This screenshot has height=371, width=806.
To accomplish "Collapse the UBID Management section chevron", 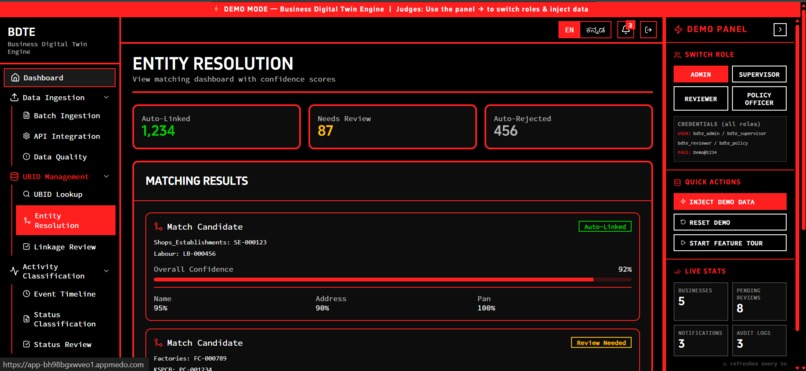I will (106, 176).
